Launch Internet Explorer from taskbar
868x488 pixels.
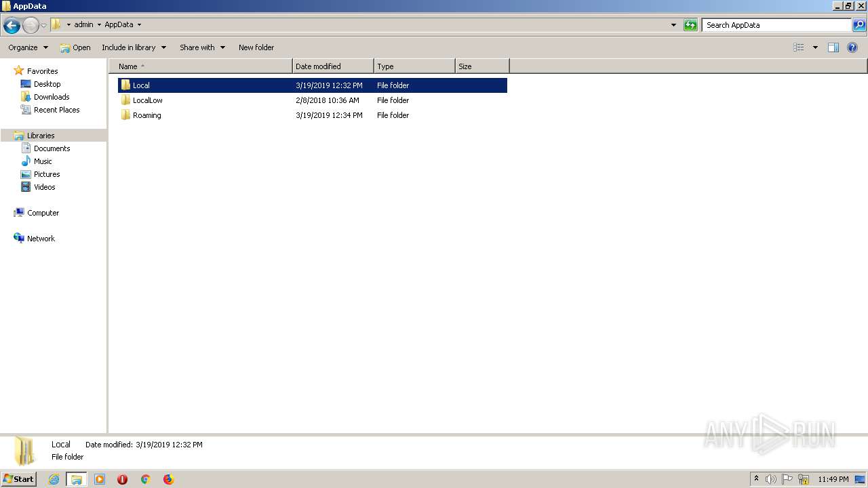coord(54,479)
